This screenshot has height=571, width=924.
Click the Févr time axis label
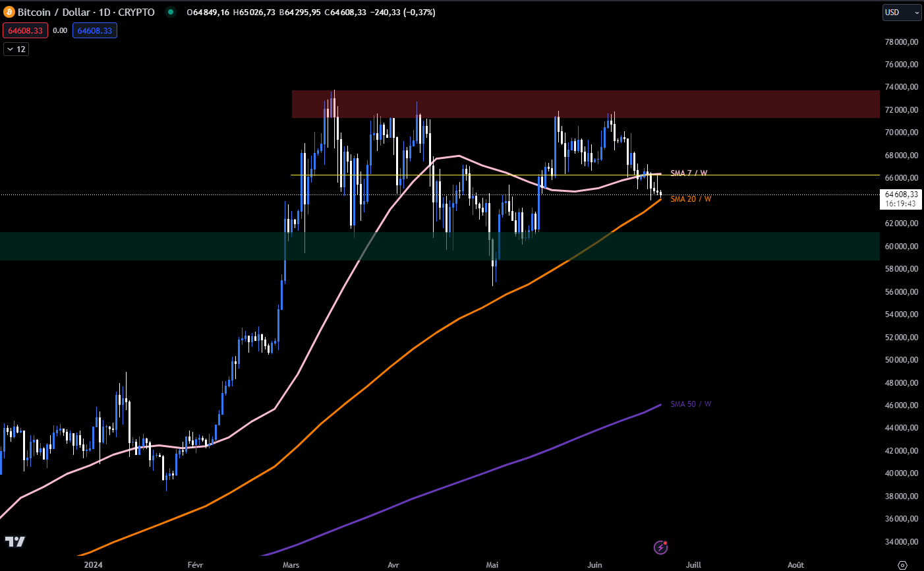(x=195, y=565)
